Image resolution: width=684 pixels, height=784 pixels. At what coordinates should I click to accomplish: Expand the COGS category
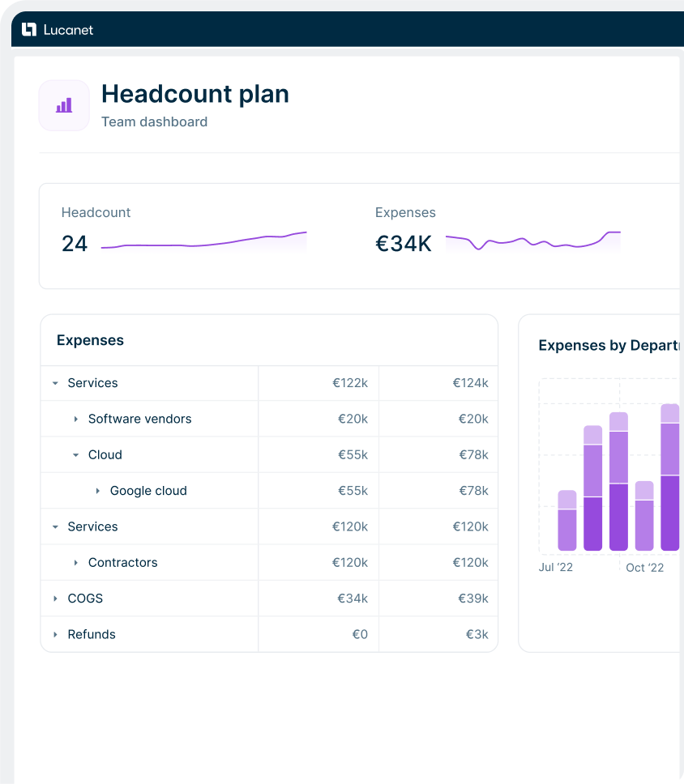tap(55, 599)
